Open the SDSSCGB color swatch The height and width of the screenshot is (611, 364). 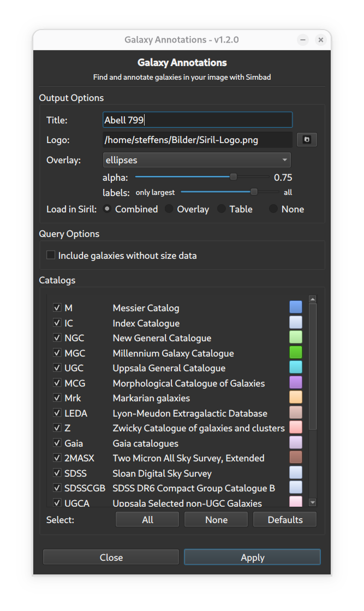tap(296, 487)
